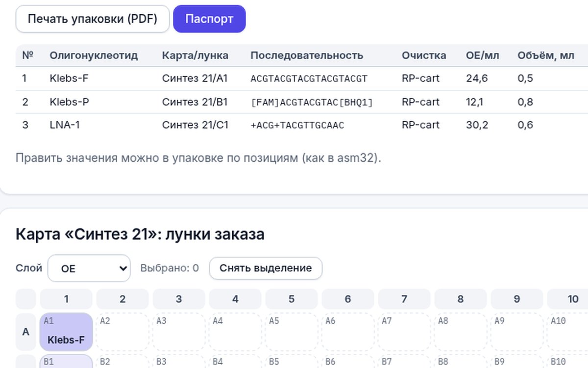
Task: Click the Печать упаковки (PDF) button
Action: (x=93, y=19)
